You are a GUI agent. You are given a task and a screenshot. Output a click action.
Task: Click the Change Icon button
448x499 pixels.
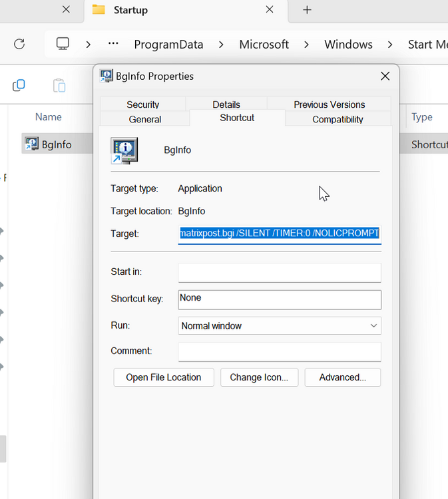(259, 377)
